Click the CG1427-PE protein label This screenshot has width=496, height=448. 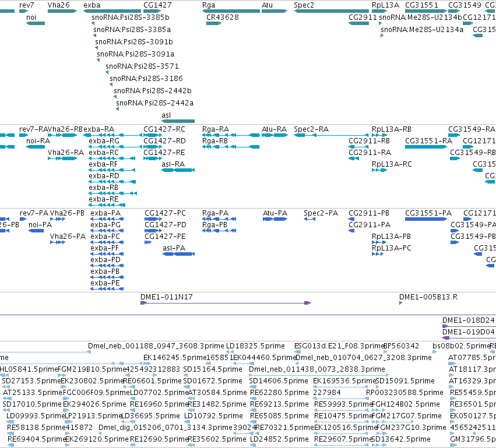[x=165, y=237]
